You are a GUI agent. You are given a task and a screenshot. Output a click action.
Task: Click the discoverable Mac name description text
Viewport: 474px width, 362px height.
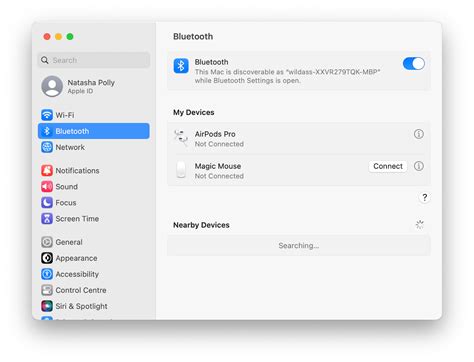click(x=287, y=76)
